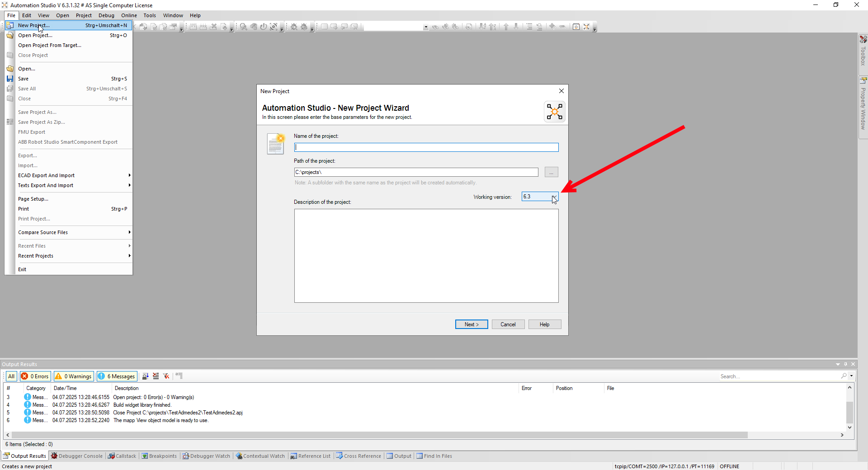
Task: Click the scroll lock icon in Output Results
Action: pos(146,376)
